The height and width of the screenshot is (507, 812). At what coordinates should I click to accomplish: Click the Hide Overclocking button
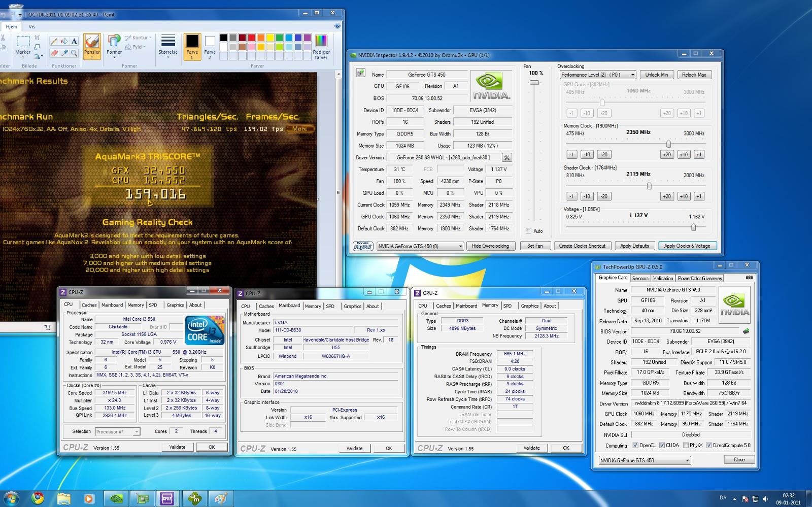(x=490, y=246)
